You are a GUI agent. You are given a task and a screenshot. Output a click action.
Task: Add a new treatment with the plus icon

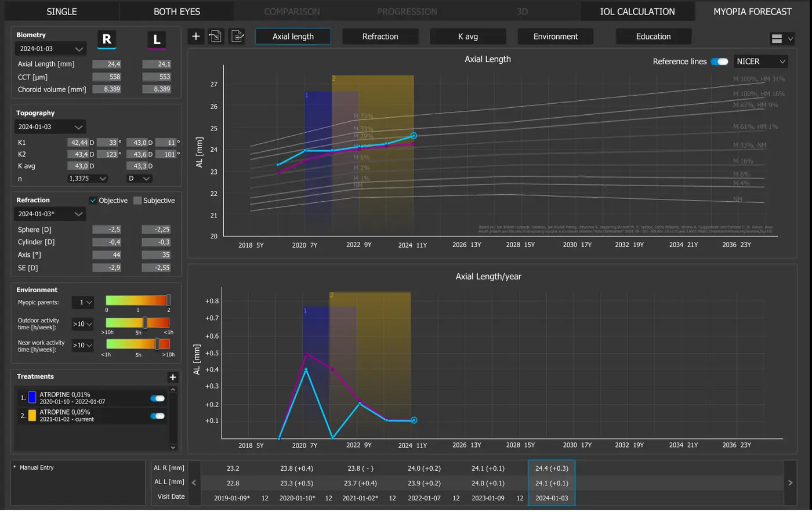point(172,377)
